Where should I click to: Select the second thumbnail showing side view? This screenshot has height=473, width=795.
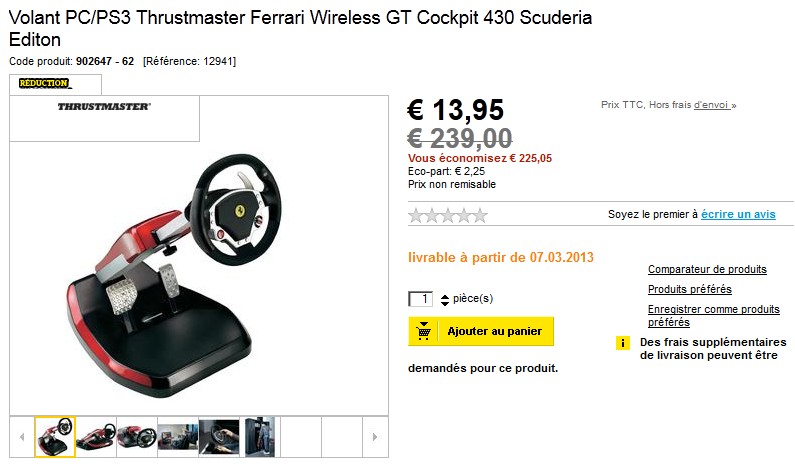pos(96,436)
